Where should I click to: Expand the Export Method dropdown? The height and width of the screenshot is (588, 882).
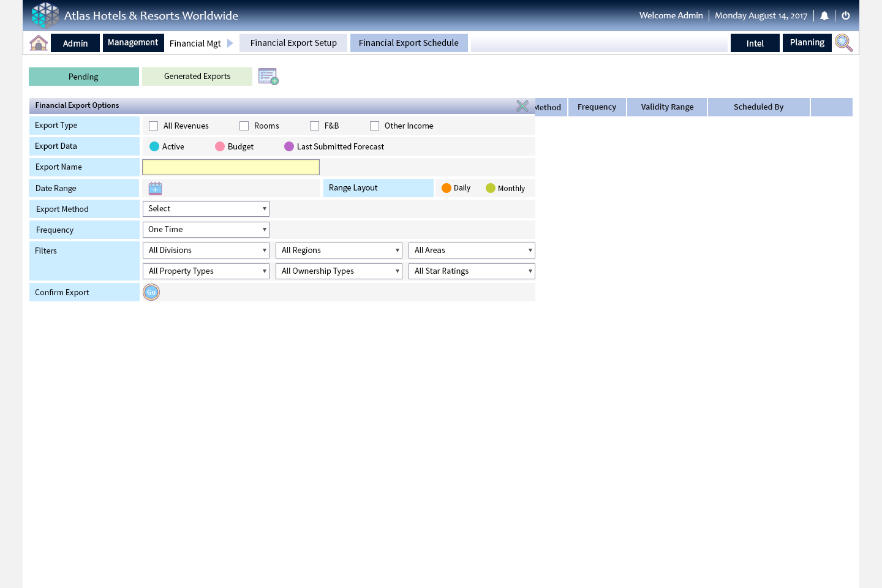click(206, 209)
